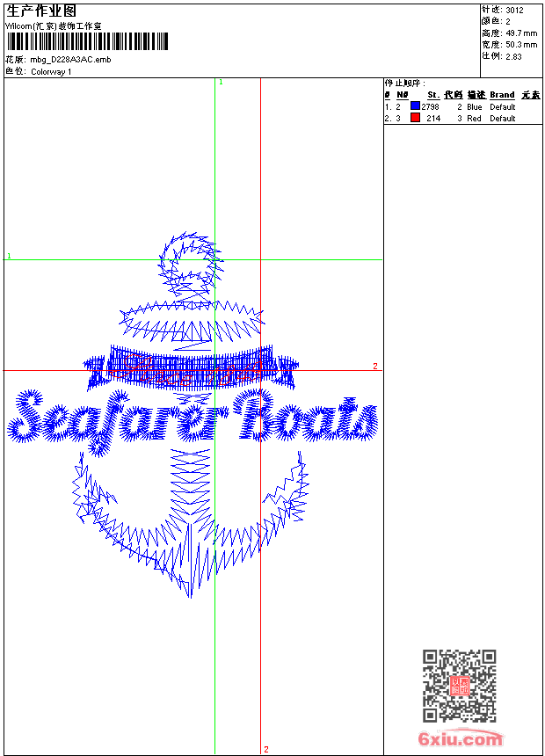Click the red script text on the banner
545x756 pixels.
(x=187, y=369)
